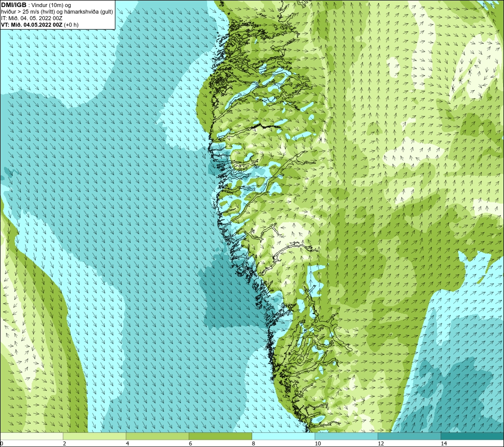Screen dimensions: 504x447
Task: Click the 8–10 m/s pale cyan legend swatch
Action: 283,436
